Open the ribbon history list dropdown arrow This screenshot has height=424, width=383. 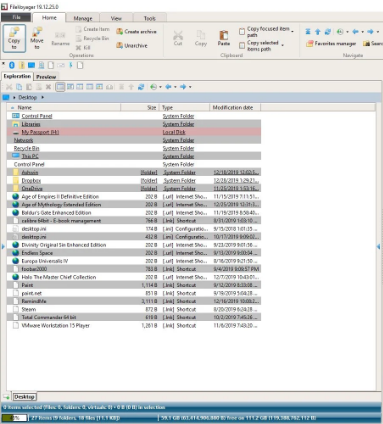(x=347, y=32)
